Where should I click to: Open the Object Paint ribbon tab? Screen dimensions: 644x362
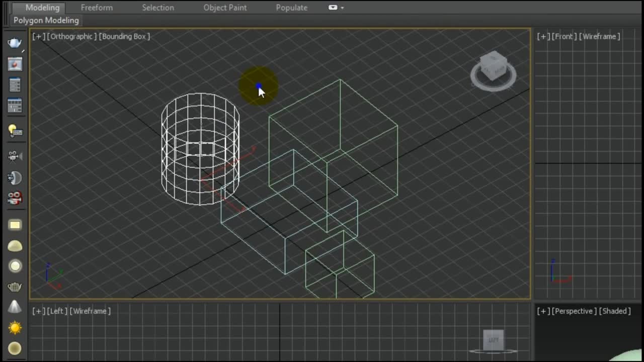(x=225, y=8)
